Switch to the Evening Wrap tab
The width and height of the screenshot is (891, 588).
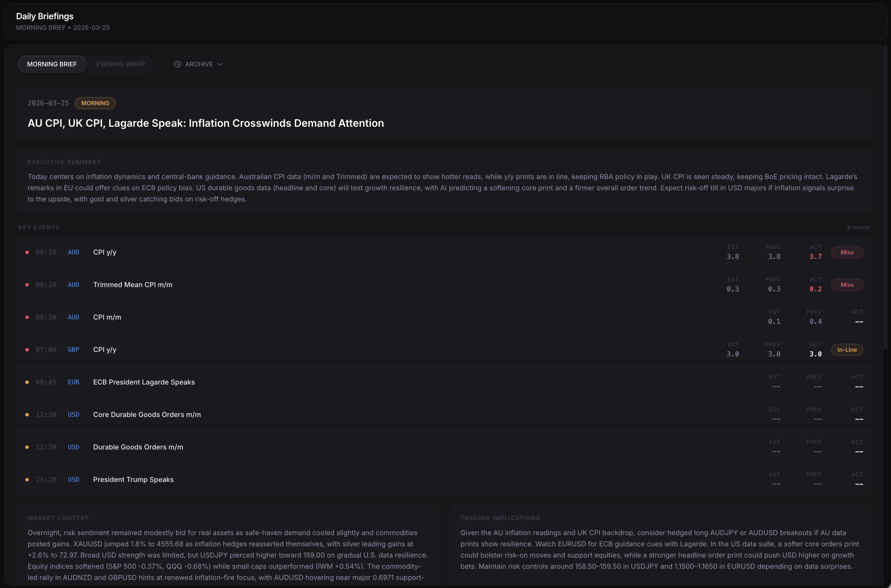pyautogui.click(x=120, y=64)
